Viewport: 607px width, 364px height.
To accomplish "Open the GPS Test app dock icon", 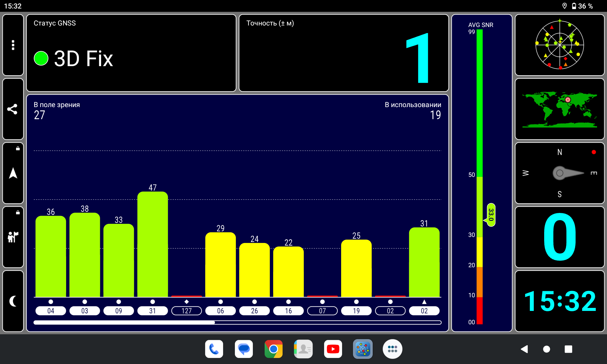I will (363, 349).
